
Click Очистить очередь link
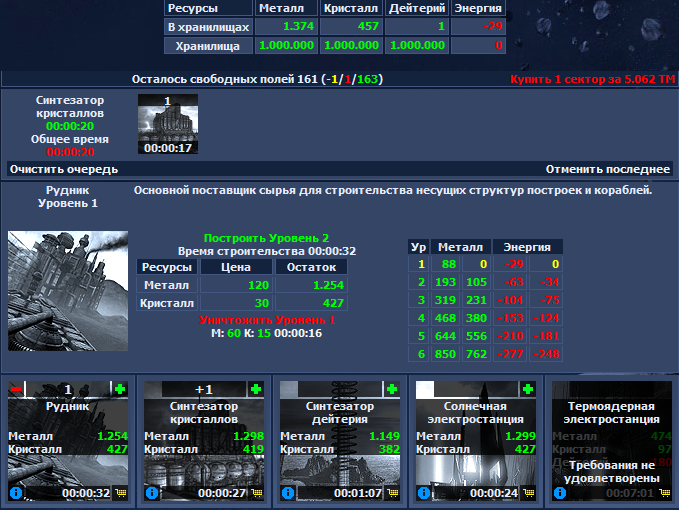[x=64, y=169]
